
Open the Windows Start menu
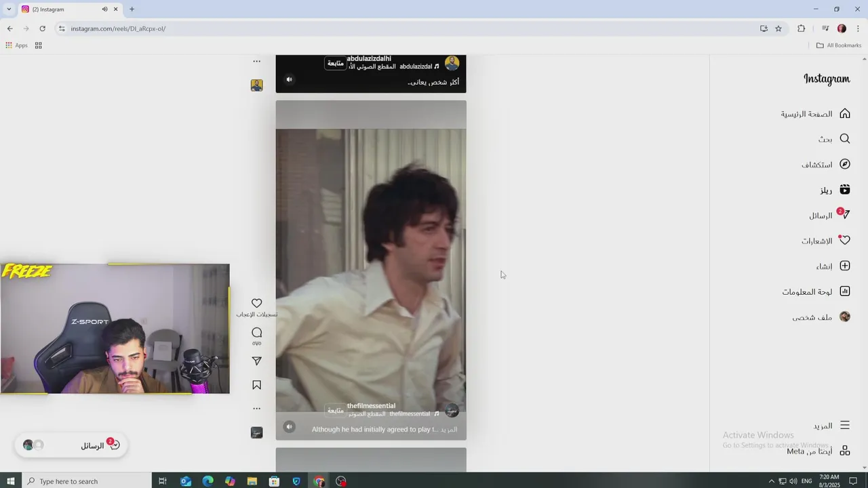tap(11, 481)
